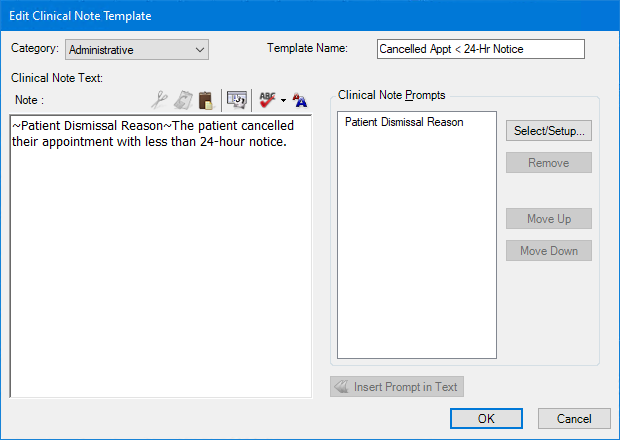Open the Category dropdown
The image size is (620, 440).
pos(136,49)
